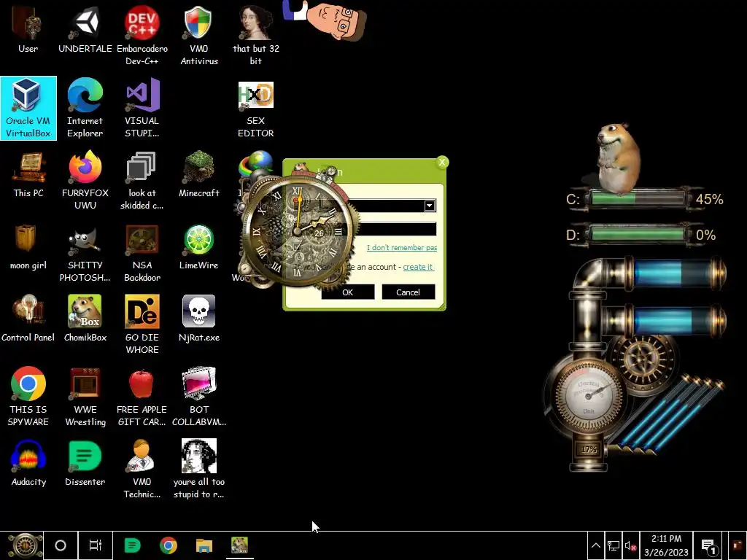This screenshot has height=560, width=747.
Task: Open THIS IS SPYWARE Chrome icon
Action: [x=28, y=397]
